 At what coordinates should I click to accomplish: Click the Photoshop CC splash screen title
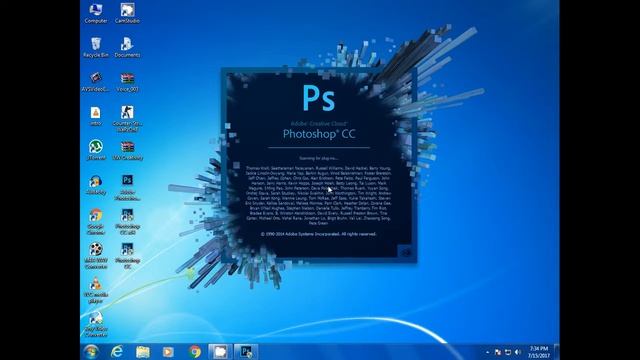(x=319, y=134)
